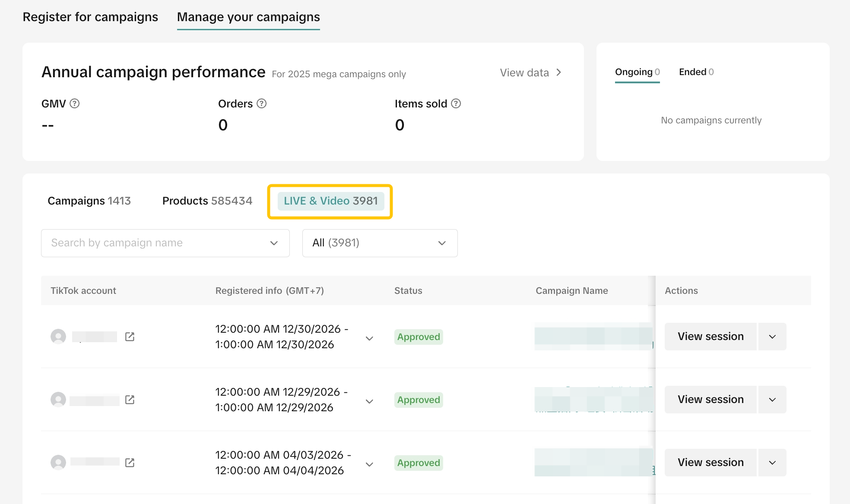850x504 pixels.
Task: Open the first View session dropdown arrow
Action: [x=772, y=337]
